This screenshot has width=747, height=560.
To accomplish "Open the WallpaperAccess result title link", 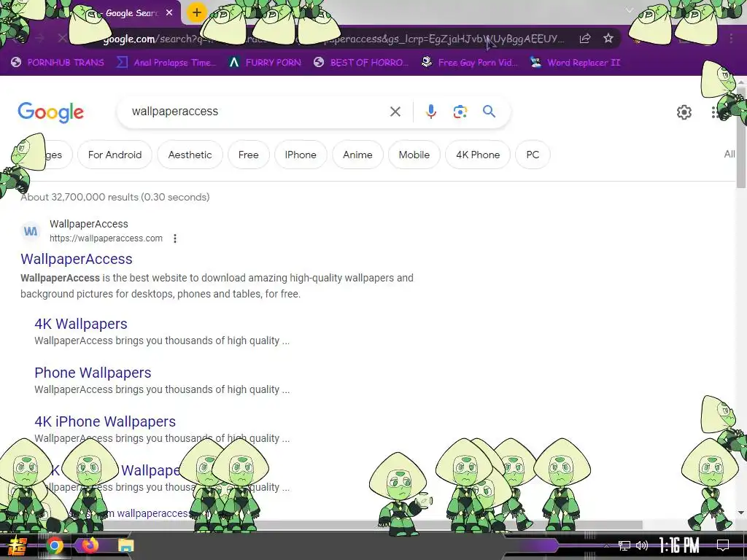I will pyautogui.click(x=77, y=259).
